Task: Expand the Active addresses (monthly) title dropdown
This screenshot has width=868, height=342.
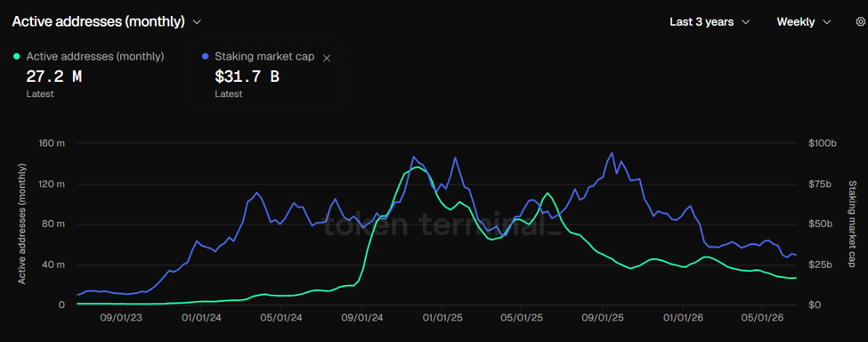Action: [197, 22]
